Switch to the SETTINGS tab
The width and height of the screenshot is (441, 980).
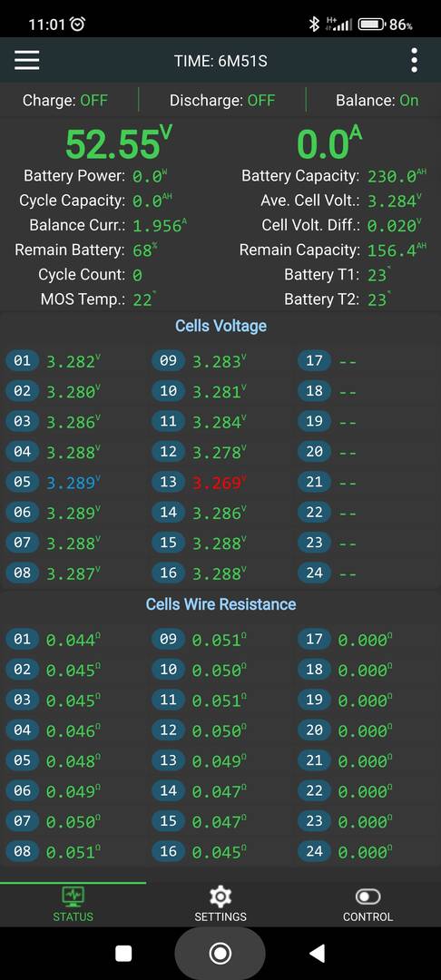[x=220, y=904]
